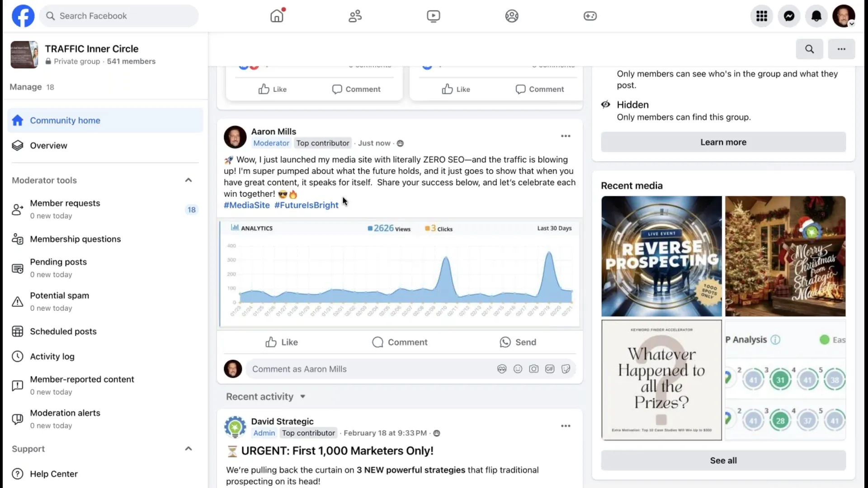
Task: Open Member-reported content
Action: pos(105,385)
